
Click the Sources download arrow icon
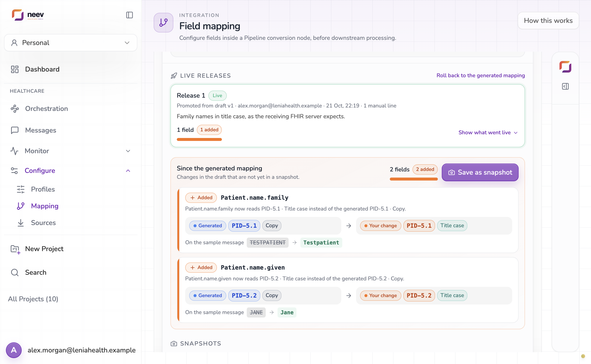coord(21,223)
